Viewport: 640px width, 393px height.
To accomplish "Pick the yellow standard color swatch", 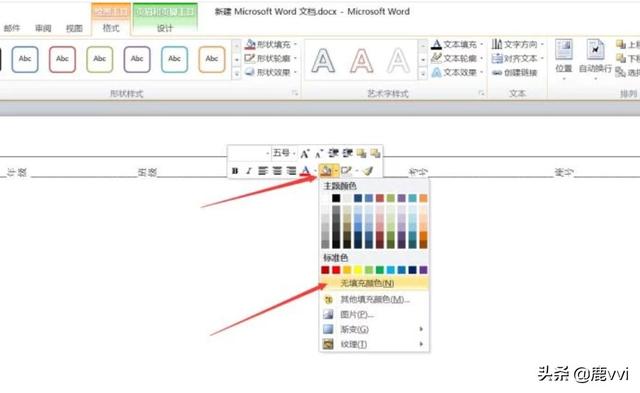I will coord(358,270).
